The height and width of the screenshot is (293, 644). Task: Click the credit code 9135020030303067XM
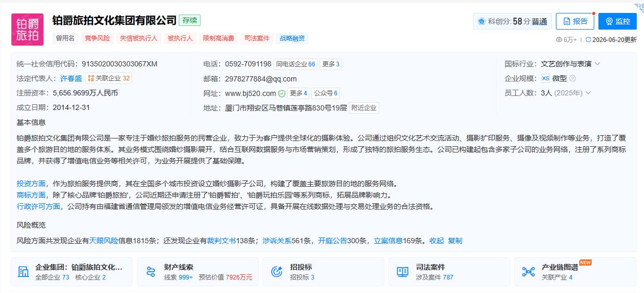pos(119,64)
